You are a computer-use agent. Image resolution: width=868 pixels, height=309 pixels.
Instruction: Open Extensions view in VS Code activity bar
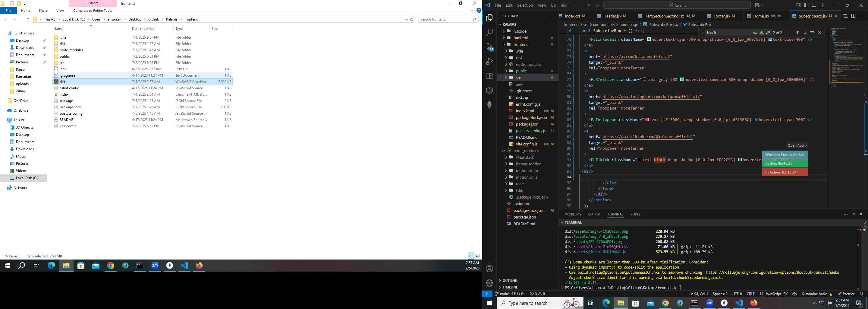point(489,76)
